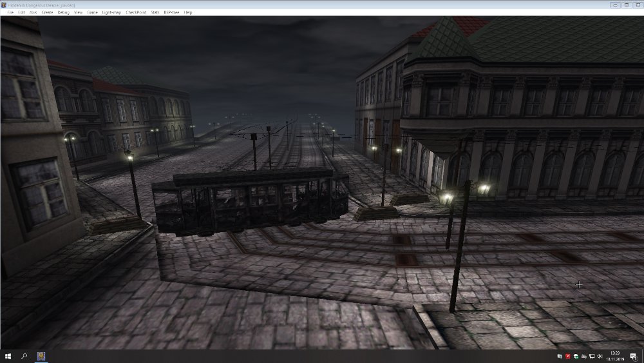
Task: Open the Edit menu
Action: (x=21, y=12)
